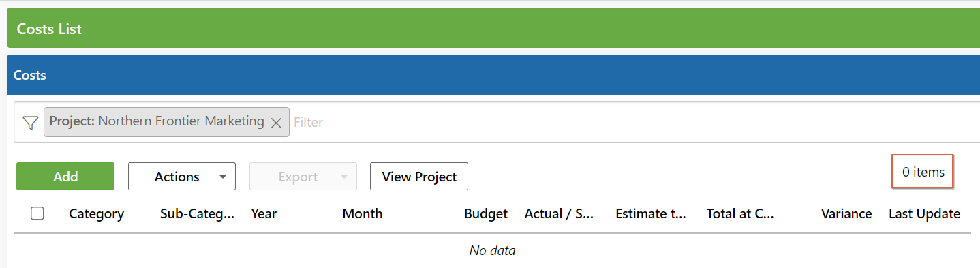Viewport: 980px width, 268px height.
Task: Select the Project: Northern Frontier Marketing chip
Action: pos(157,122)
